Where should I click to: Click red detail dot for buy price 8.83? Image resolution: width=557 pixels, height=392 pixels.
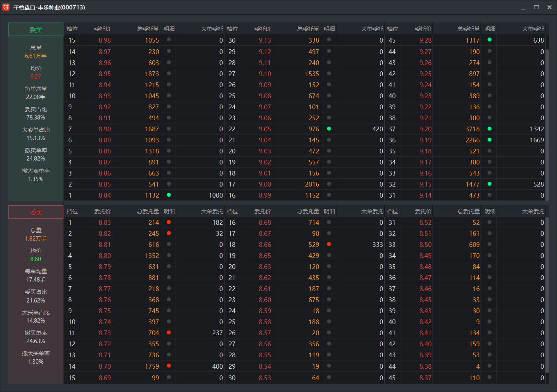coord(169,222)
